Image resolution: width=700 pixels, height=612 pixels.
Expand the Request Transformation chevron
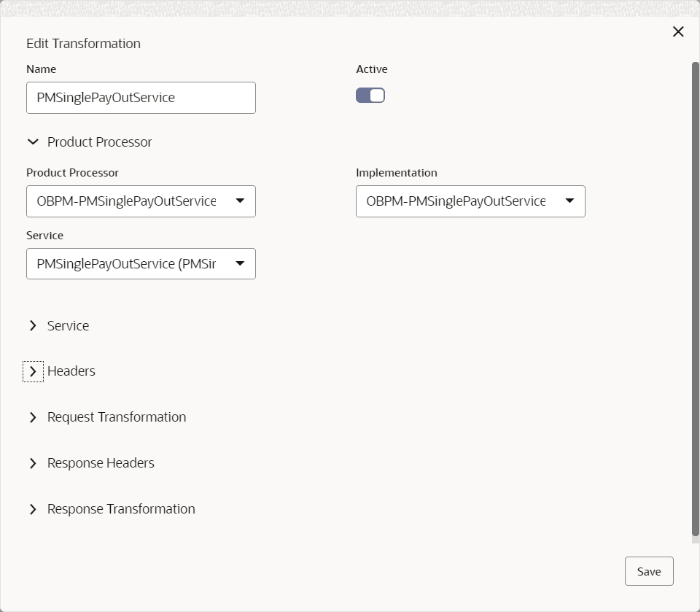click(x=33, y=417)
